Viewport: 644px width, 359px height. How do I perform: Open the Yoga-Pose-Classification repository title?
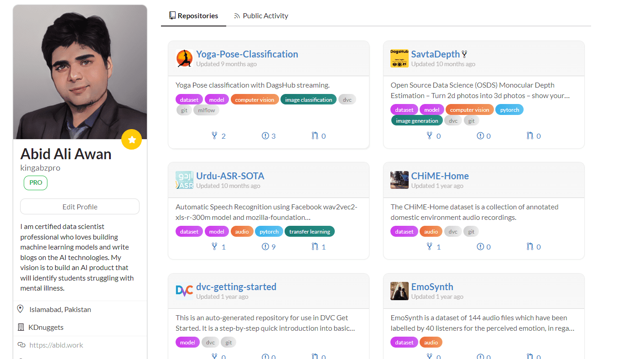click(x=247, y=54)
